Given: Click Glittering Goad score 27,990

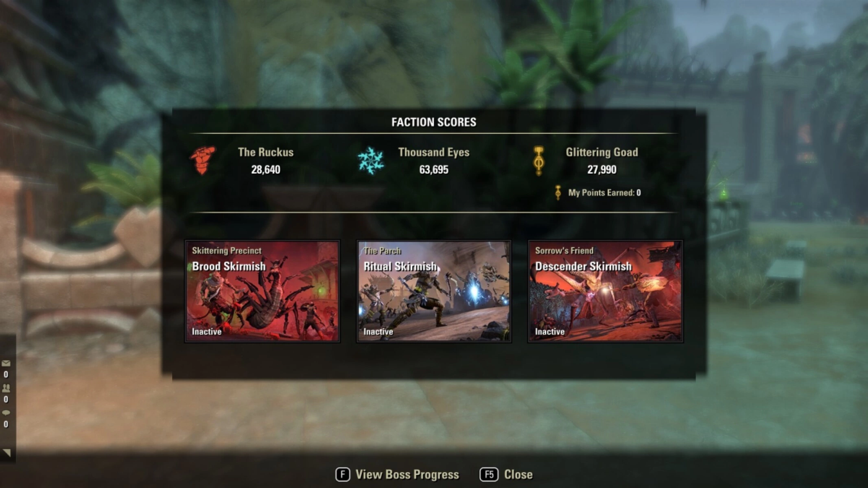Looking at the screenshot, I should [x=601, y=170].
